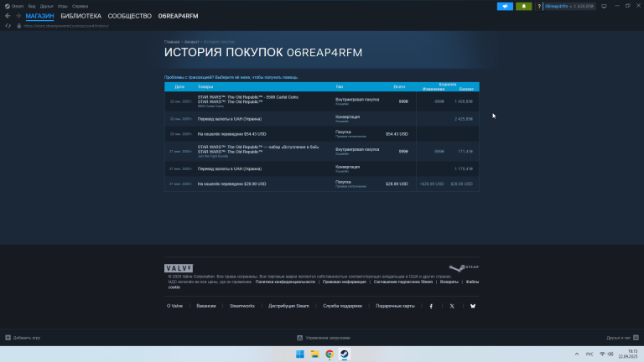This screenshot has width=644, height=362.
Task: Go back with the back arrow
Action: 8,16
